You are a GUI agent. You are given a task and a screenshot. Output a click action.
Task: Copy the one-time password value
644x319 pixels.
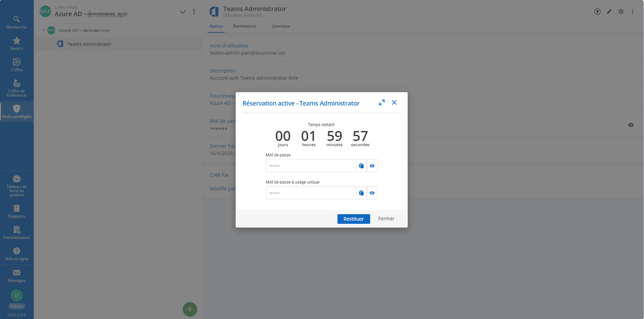click(361, 193)
